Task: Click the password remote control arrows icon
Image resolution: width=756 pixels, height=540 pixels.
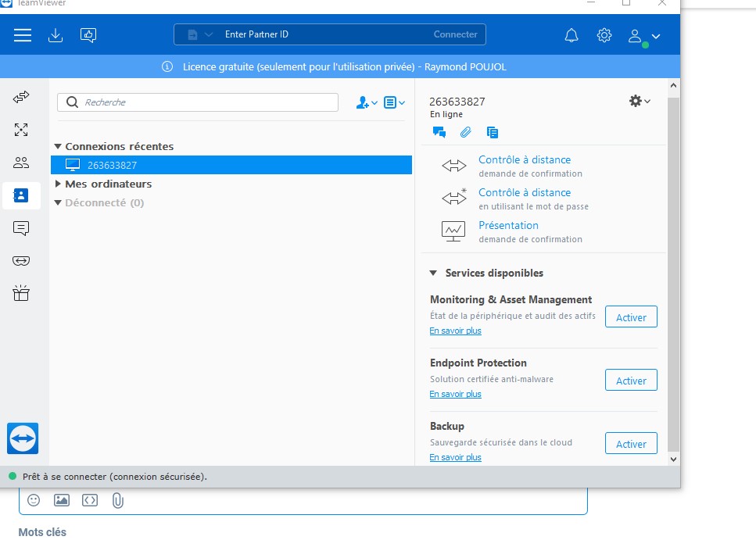Action: (x=454, y=197)
